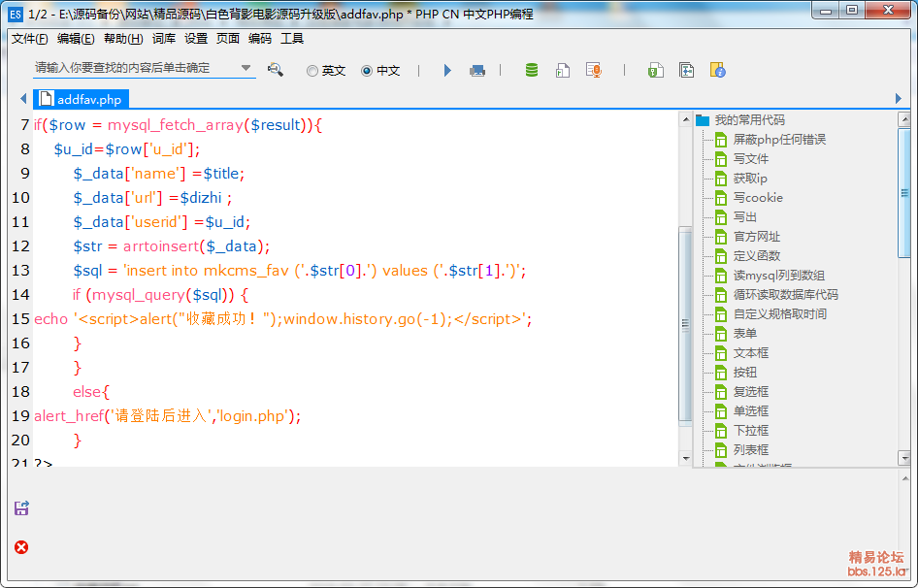The image size is (918, 588).
Task: Select the 写出 snippet
Action: (744, 217)
